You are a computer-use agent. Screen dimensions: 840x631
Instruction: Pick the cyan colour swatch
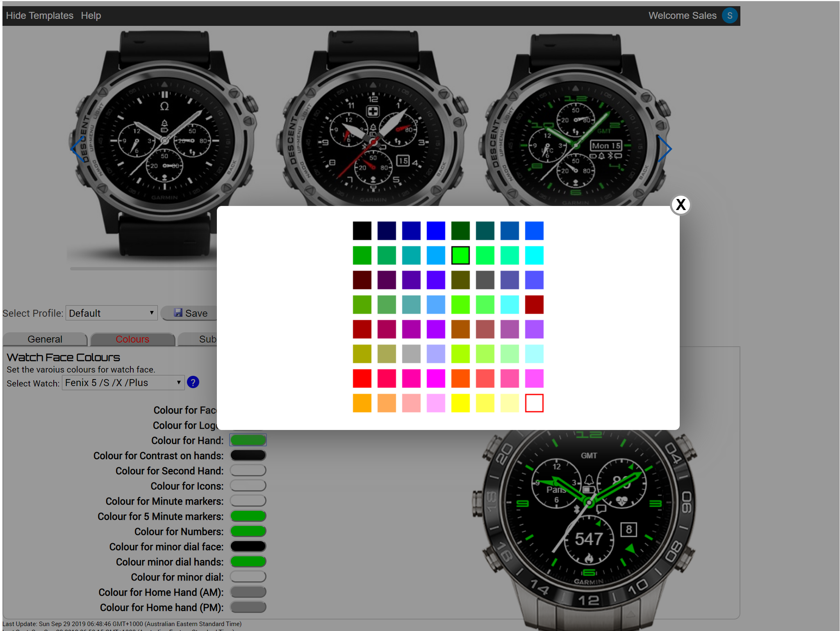534,255
